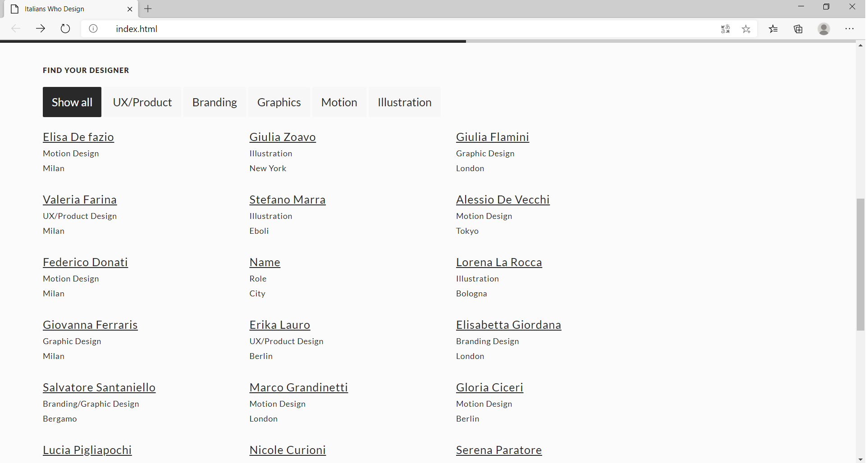Add this page to favorites
This screenshot has width=868, height=463.
(x=746, y=28)
